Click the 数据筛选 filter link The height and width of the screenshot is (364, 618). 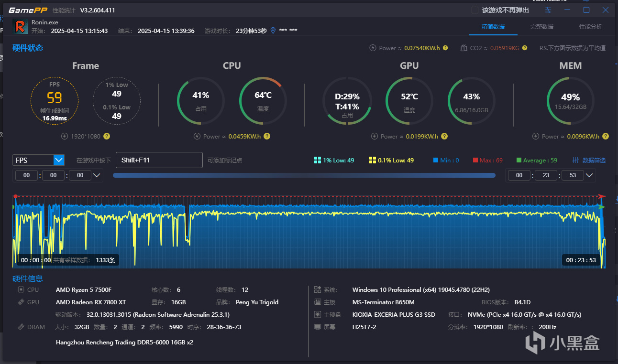tap(594, 160)
